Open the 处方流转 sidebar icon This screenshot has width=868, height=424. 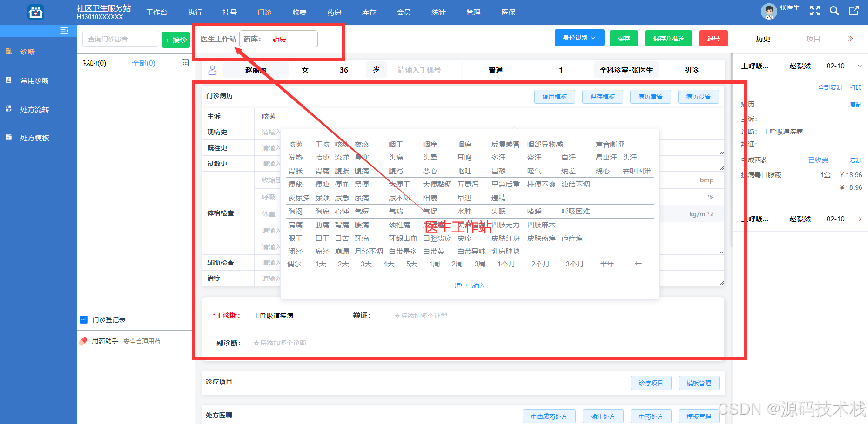point(8,109)
